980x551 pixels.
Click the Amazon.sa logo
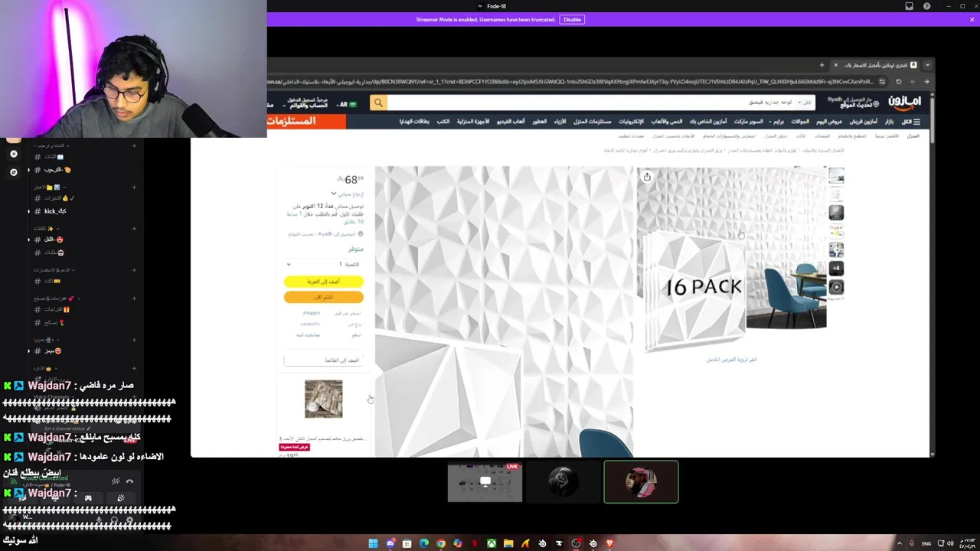[904, 102]
